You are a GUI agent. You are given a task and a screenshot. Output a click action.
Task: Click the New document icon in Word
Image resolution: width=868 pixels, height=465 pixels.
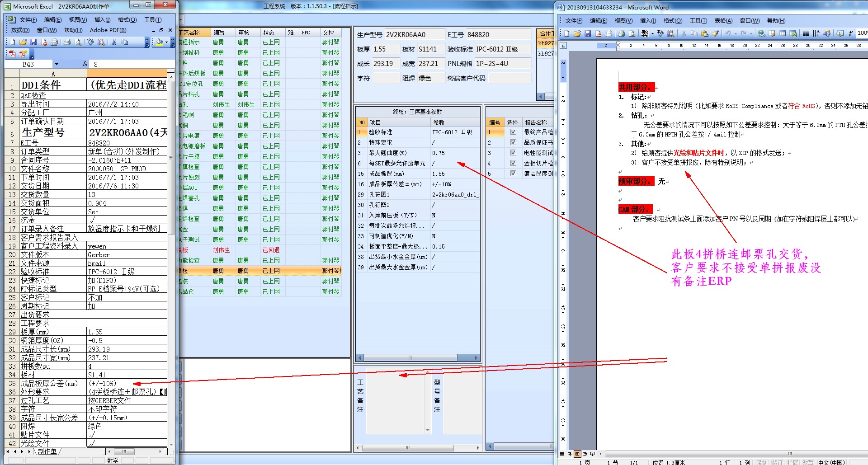click(x=567, y=33)
